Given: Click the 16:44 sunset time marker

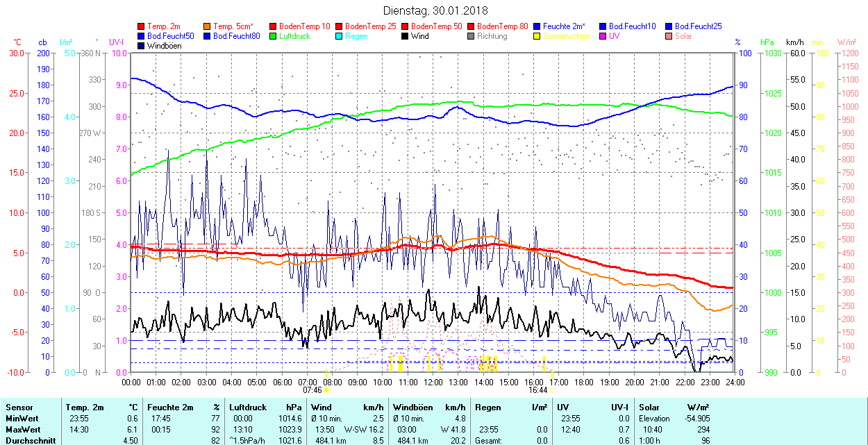Looking at the screenshot, I should (x=539, y=390).
